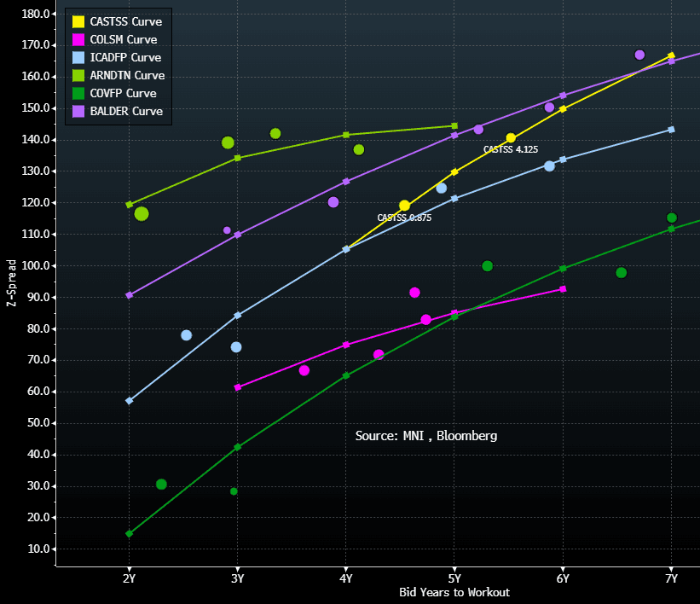Click the CASTSS 0.875 data point
Image resolution: width=700 pixels, height=604 pixels.
tap(404, 205)
